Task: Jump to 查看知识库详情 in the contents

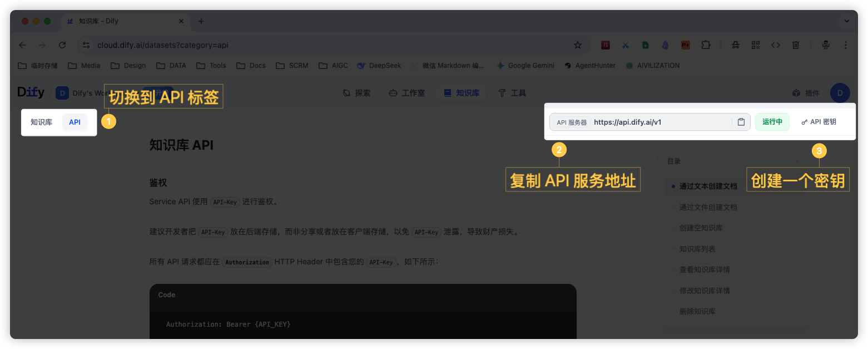Action: click(705, 270)
